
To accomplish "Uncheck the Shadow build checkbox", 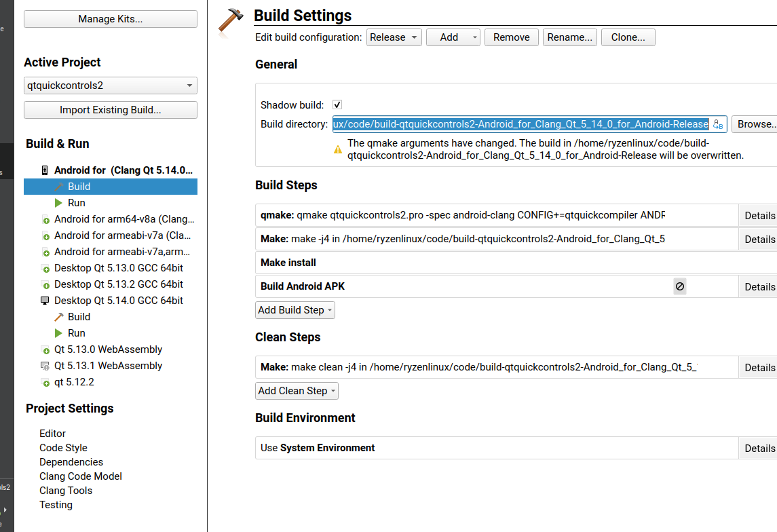I will pyautogui.click(x=337, y=105).
